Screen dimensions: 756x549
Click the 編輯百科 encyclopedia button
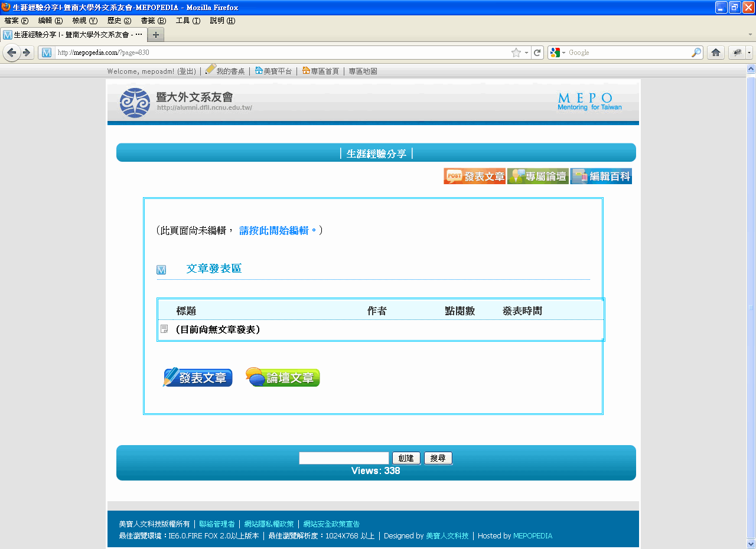(x=601, y=176)
